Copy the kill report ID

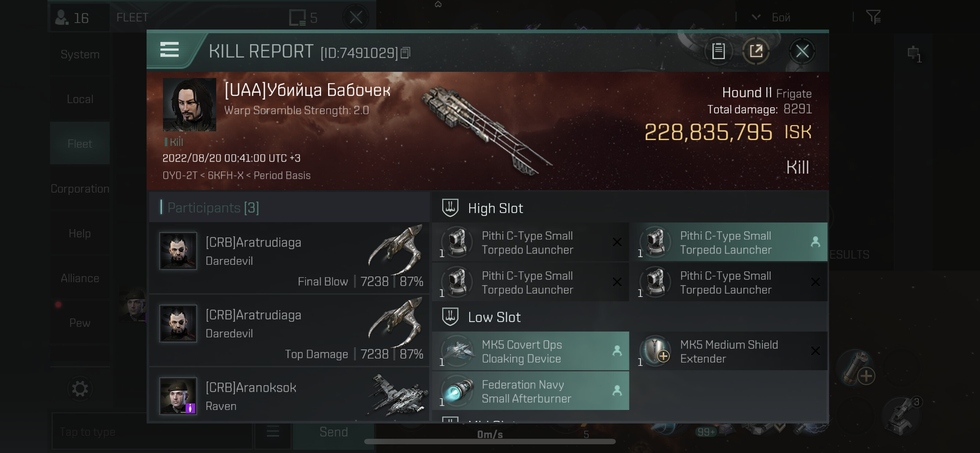[x=405, y=53]
